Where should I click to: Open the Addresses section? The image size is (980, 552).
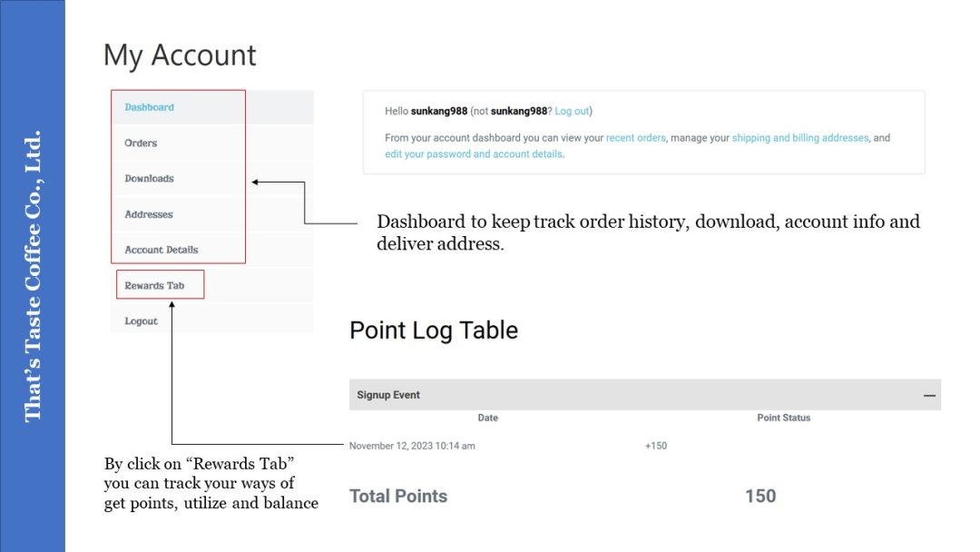pos(149,214)
